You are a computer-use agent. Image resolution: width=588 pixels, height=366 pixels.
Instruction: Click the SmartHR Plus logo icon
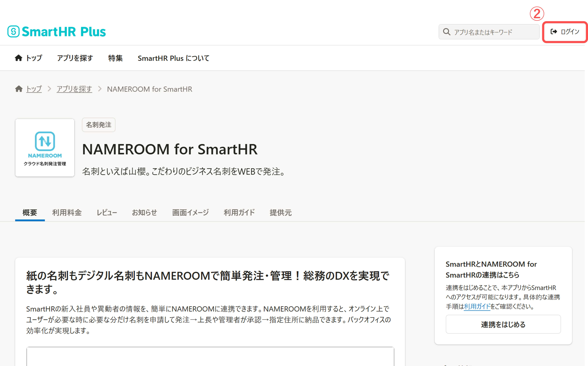click(x=13, y=31)
